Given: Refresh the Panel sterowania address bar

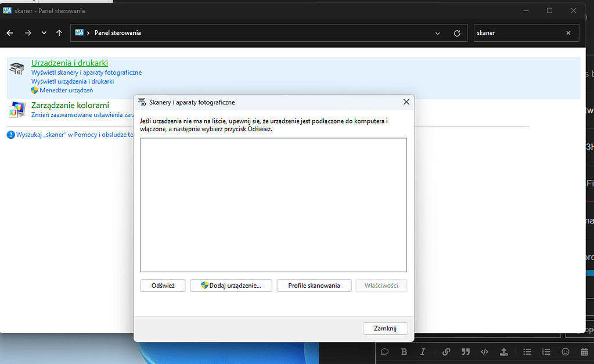Looking at the screenshot, I should (457, 33).
